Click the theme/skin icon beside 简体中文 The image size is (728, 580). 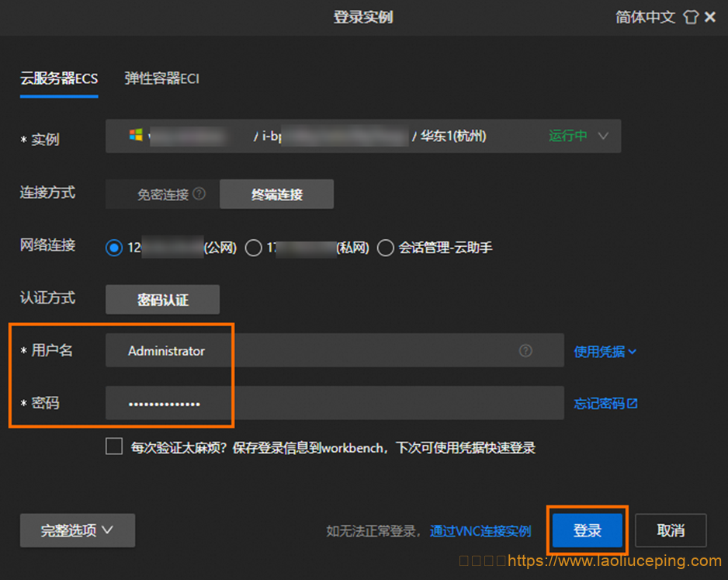(x=691, y=16)
